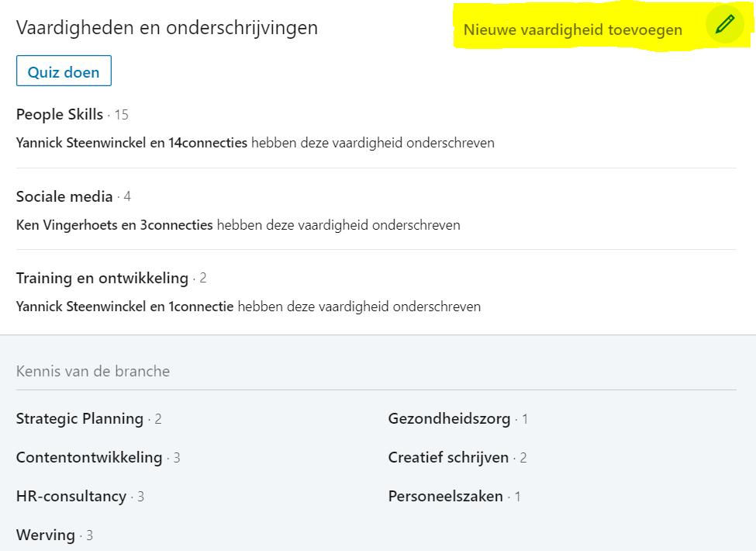756x551 pixels.
Task: Open Yannick Steenwinckel en 1connectie endorsers
Action: coord(125,307)
